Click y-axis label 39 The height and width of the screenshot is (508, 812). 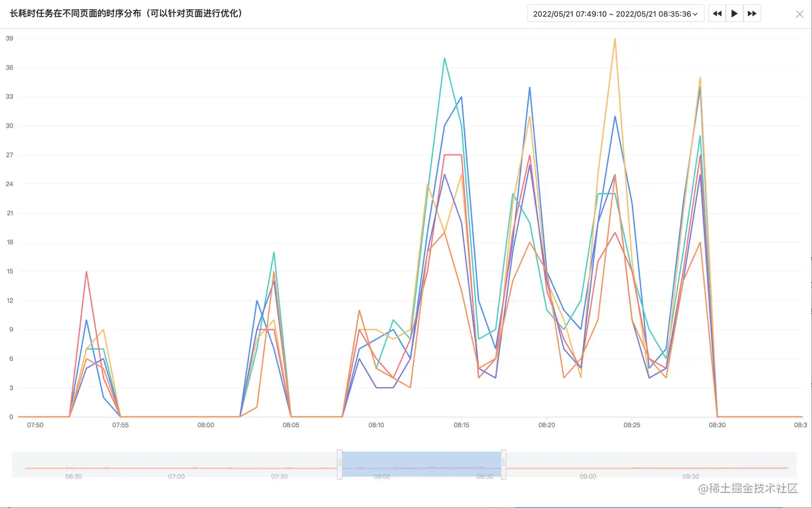[9, 39]
